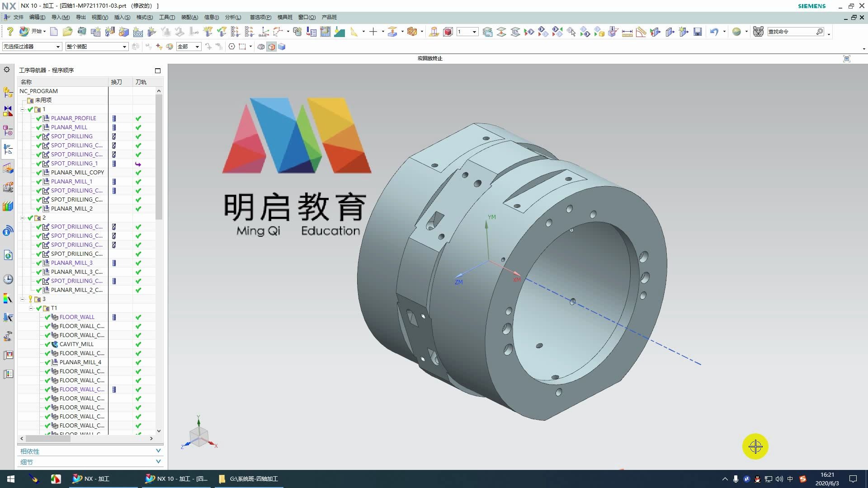Click the Save floppy disk icon
The height and width of the screenshot is (488, 868).
698,32
